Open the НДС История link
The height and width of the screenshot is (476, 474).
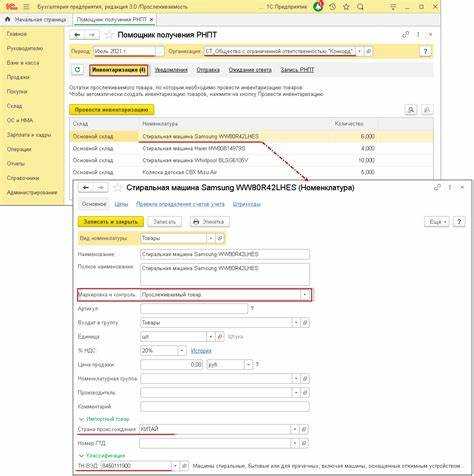tap(201, 351)
